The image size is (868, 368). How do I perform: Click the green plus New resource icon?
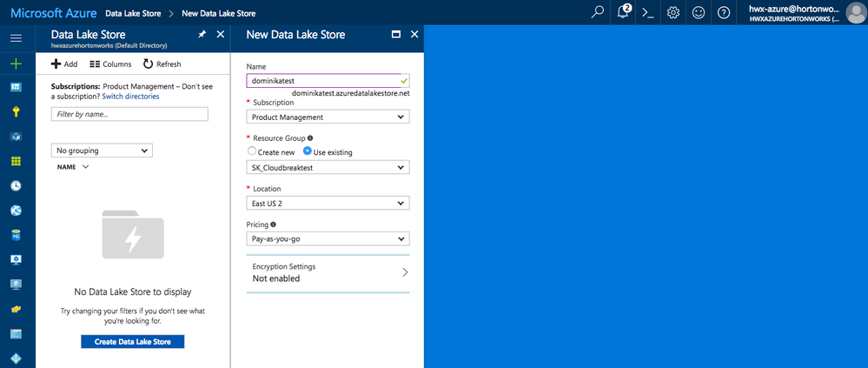[x=16, y=64]
